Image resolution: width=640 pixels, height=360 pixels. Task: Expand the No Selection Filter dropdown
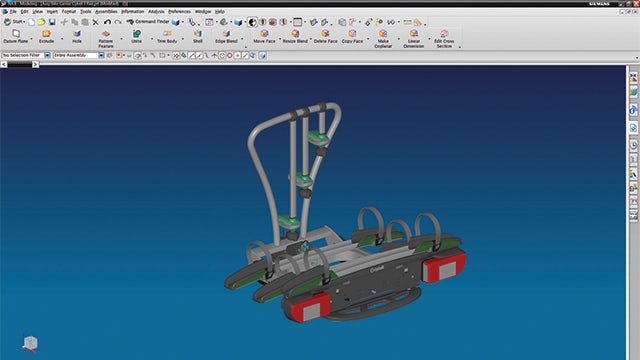point(47,55)
